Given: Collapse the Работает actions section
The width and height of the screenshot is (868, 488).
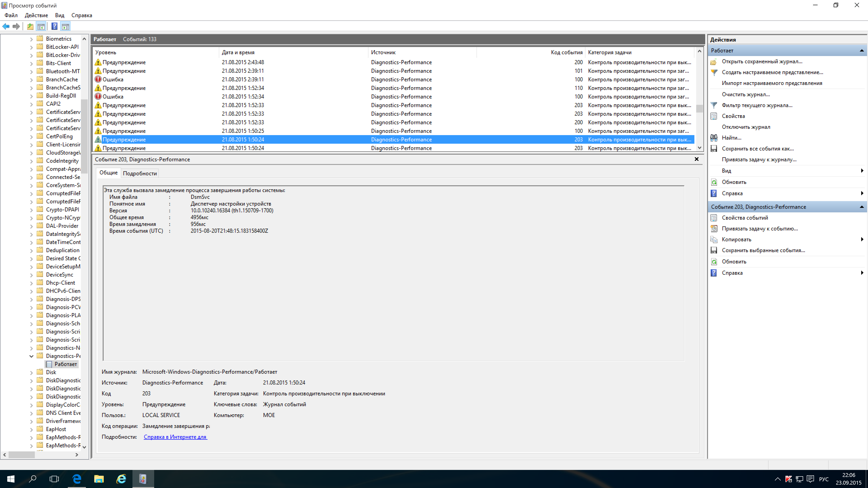Looking at the screenshot, I should [x=862, y=51].
